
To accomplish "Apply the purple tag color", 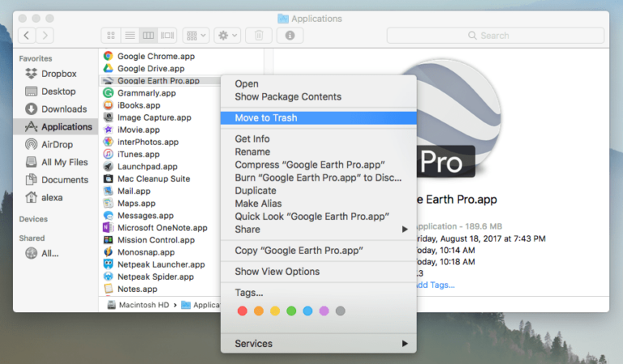I will click(324, 310).
